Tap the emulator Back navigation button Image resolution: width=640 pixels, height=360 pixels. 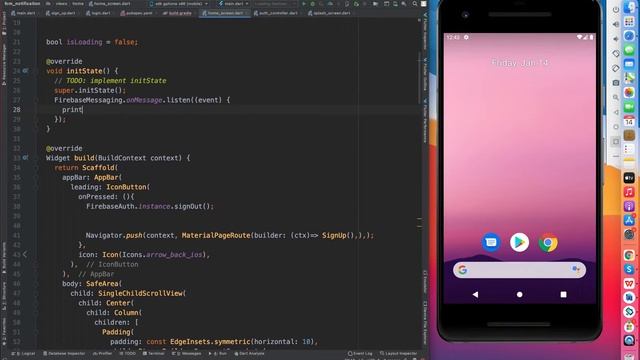tap(475, 294)
